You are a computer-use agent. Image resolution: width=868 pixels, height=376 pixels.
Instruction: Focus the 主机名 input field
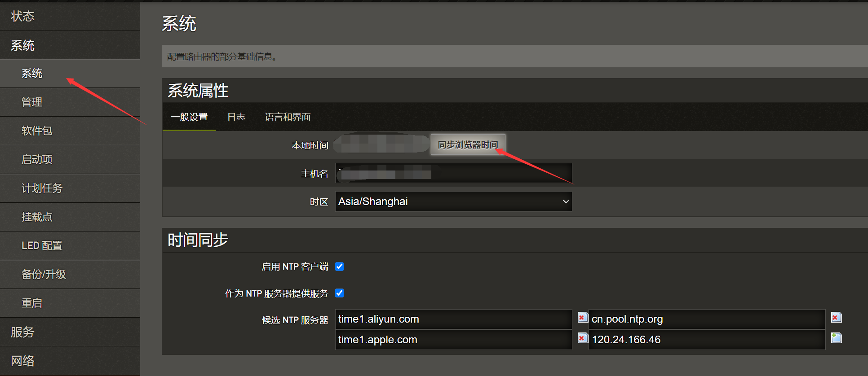click(453, 173)
